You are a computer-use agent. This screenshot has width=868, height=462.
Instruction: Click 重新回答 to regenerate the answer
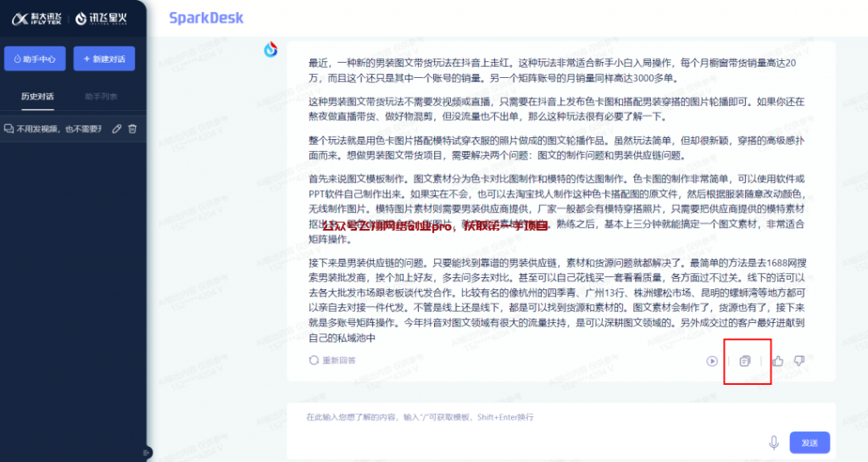coord(333,360)
